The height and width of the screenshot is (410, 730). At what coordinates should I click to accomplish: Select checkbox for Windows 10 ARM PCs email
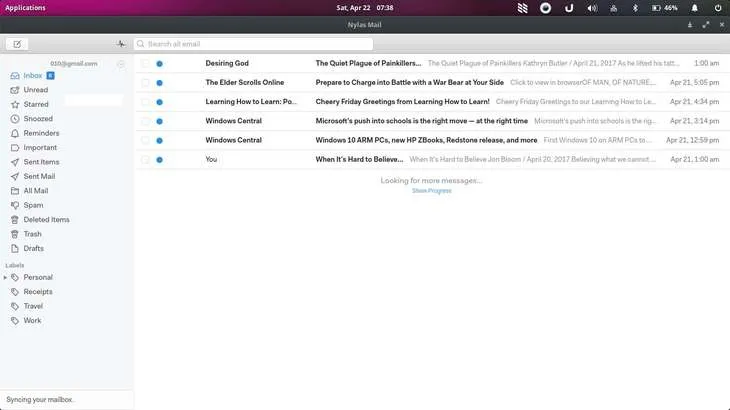145,141
